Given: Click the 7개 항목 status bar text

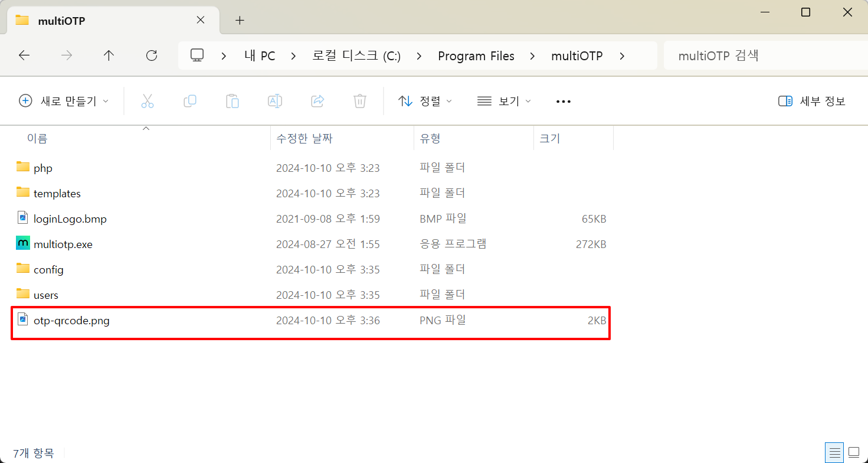Looking at the screenshot, I should tap(34, 453).
